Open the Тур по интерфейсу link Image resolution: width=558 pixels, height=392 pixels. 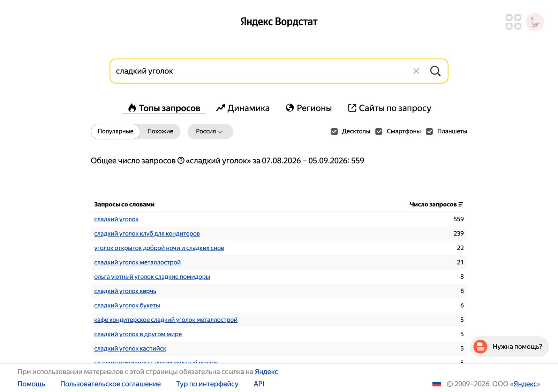click(x=207, y=384)
